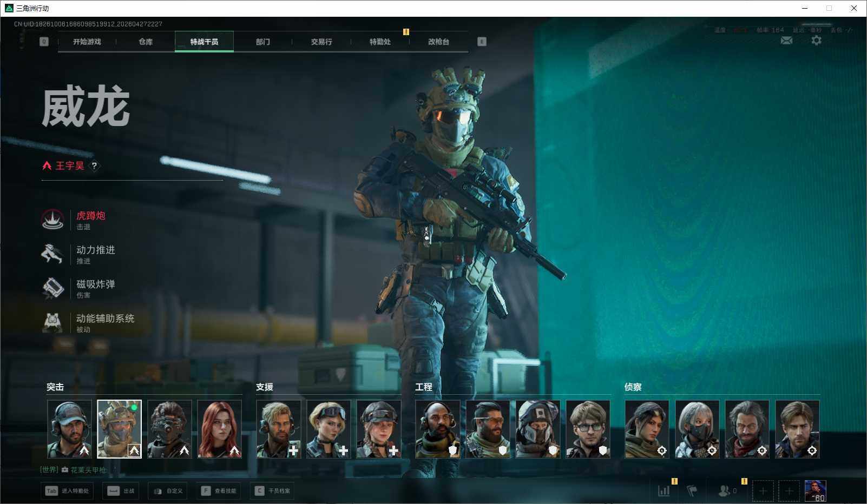
Task: Click the 虎蹲炮 skill name text
Action: pos(91,216)
